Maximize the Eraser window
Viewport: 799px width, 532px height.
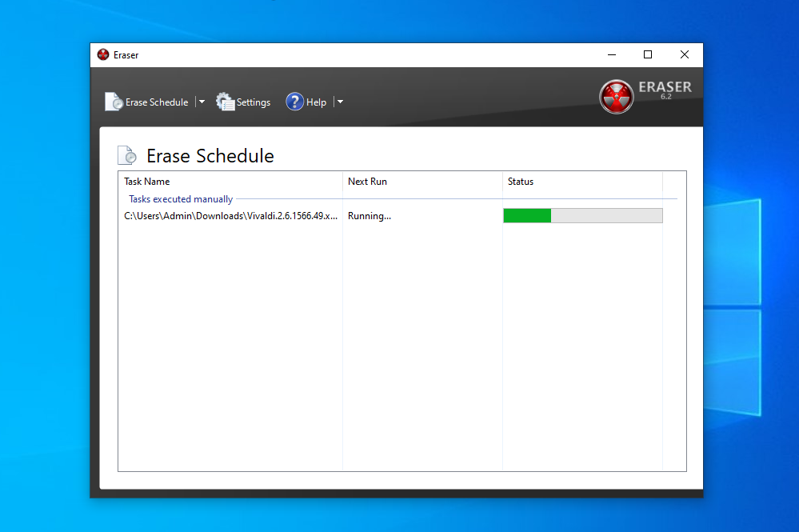coord(648,55)
